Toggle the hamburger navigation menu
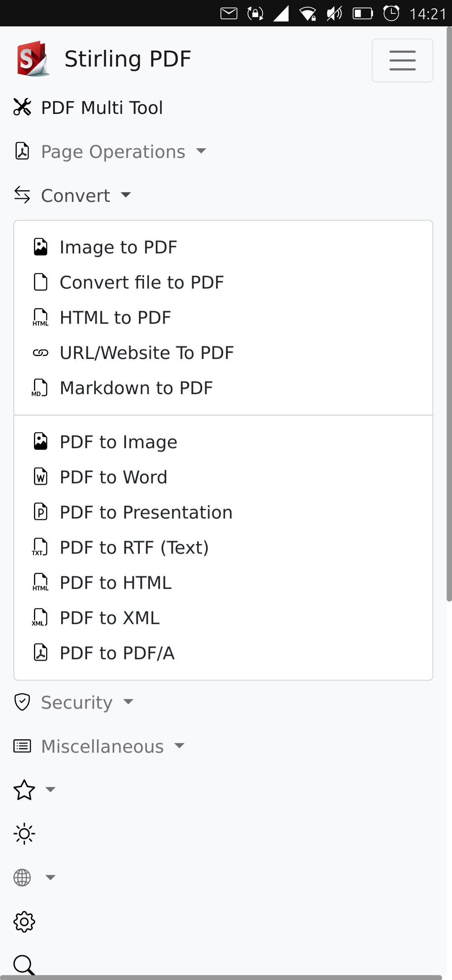 (402, 60)
